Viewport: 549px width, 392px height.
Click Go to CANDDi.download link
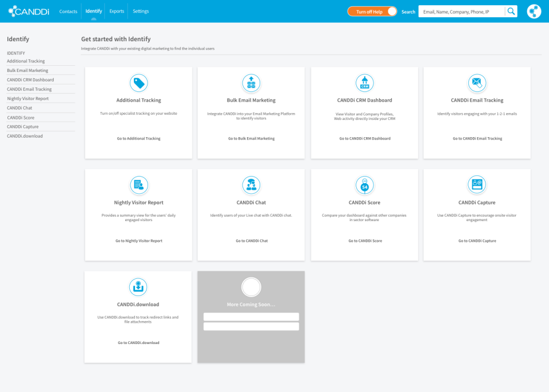138,343
